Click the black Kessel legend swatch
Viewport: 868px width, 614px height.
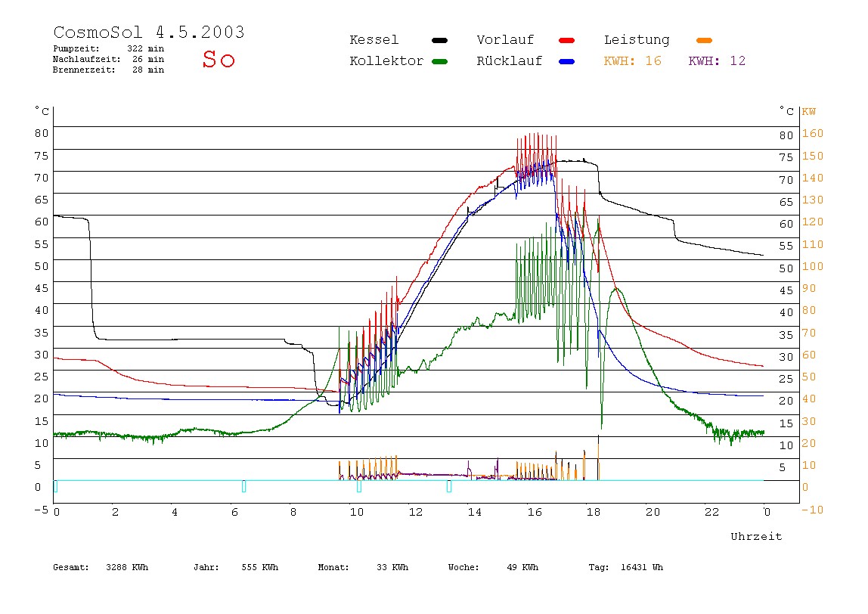click(439, 40)
